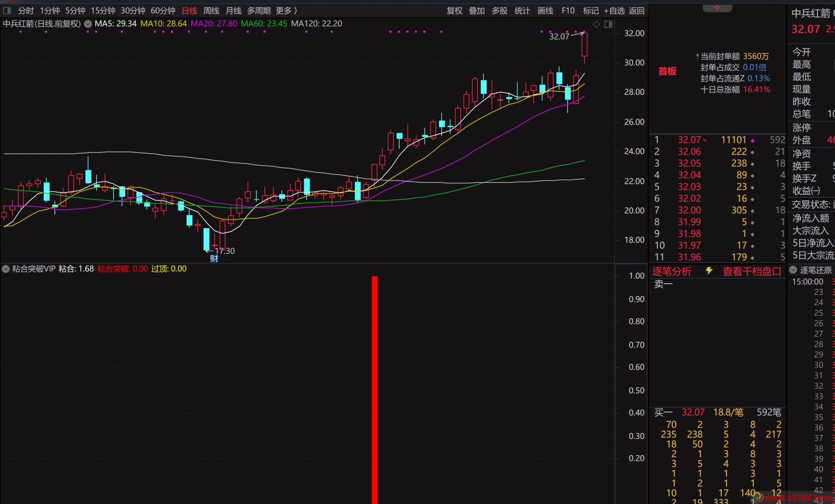835x504 pixels.
Task: Click the diamond marker icon above chart
Action: [597, 24]
